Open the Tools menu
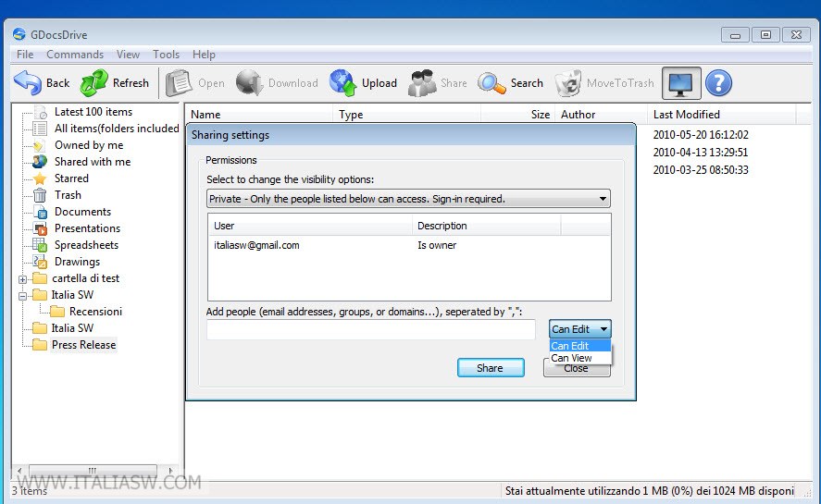The image size is (821, 504). [x=166, y=55]
